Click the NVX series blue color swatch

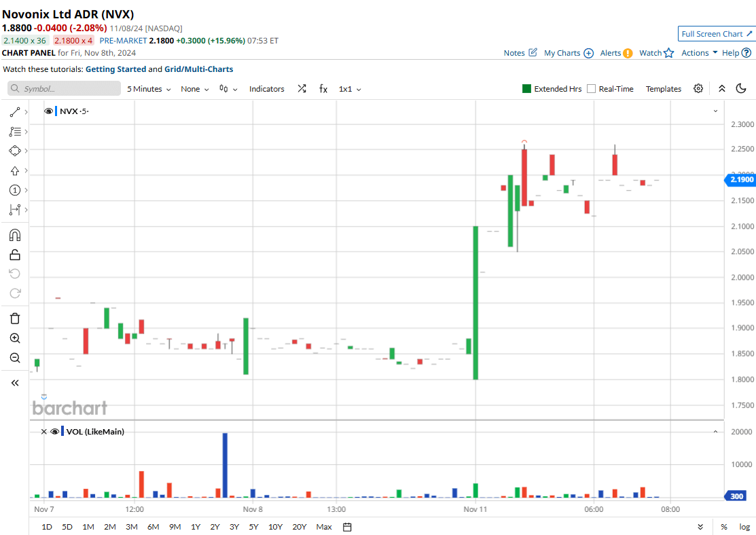pos(56,111)
